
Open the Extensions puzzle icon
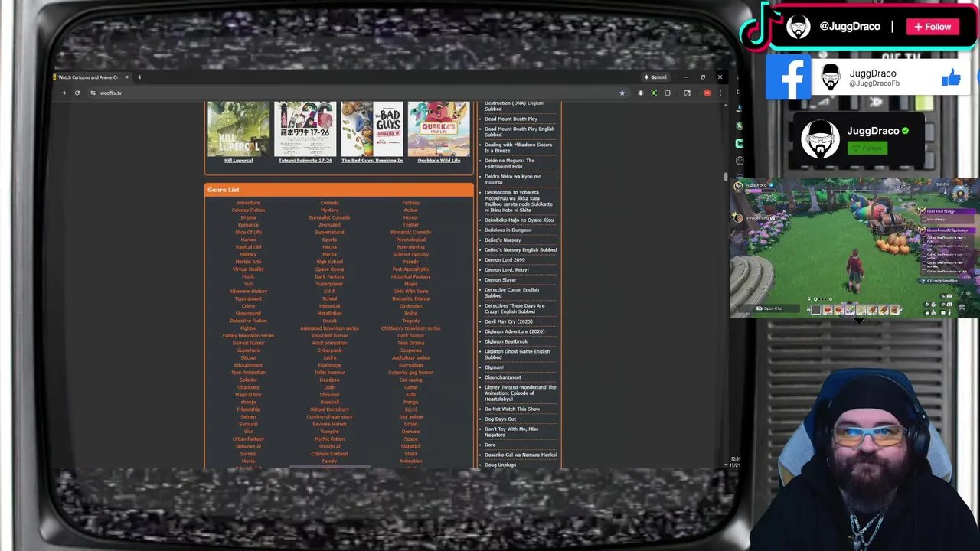[x=668, y=93]
